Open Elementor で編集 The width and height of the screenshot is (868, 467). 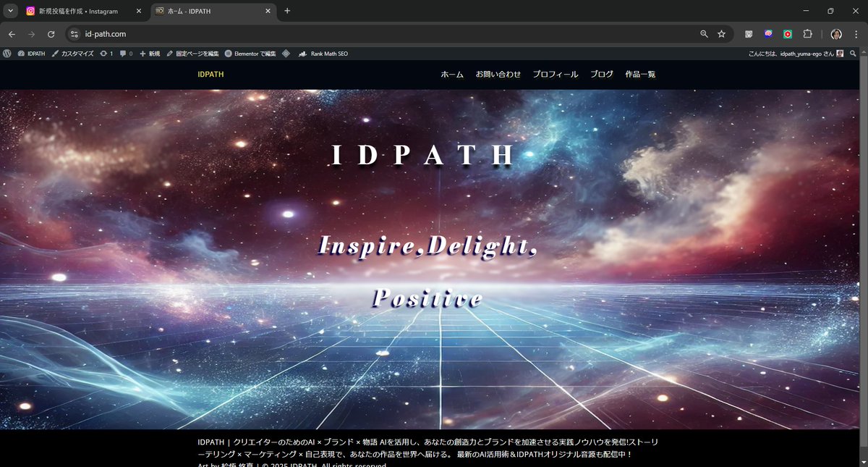pos(250,54)
